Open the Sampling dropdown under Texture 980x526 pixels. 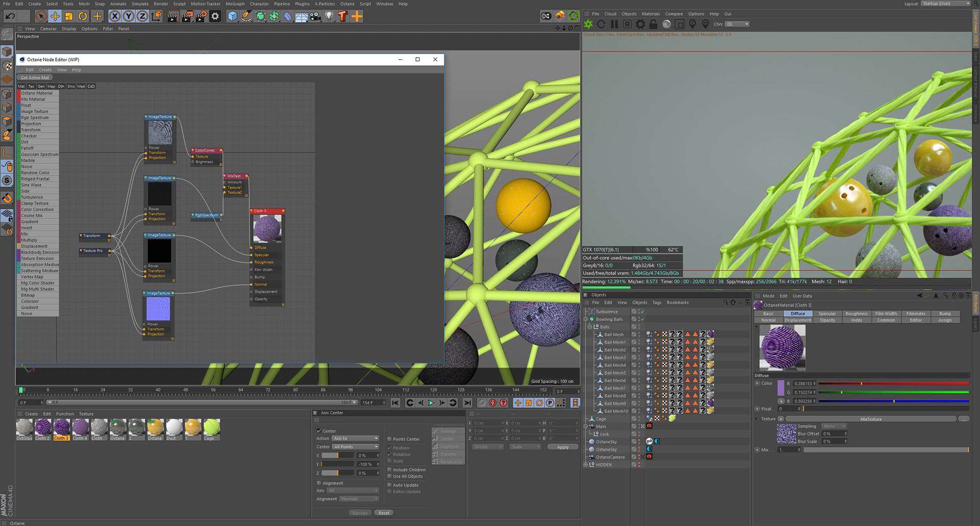[x=834, y=426]
